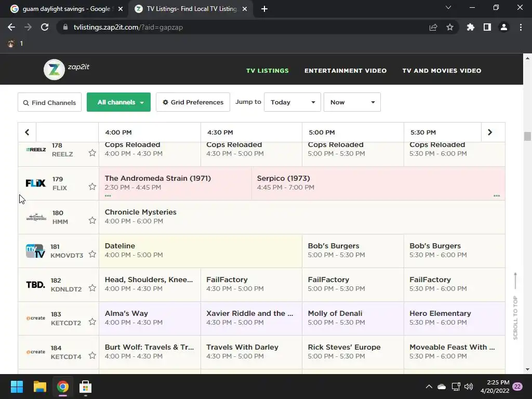Open Alma's Way listing

tap(150, 318)
